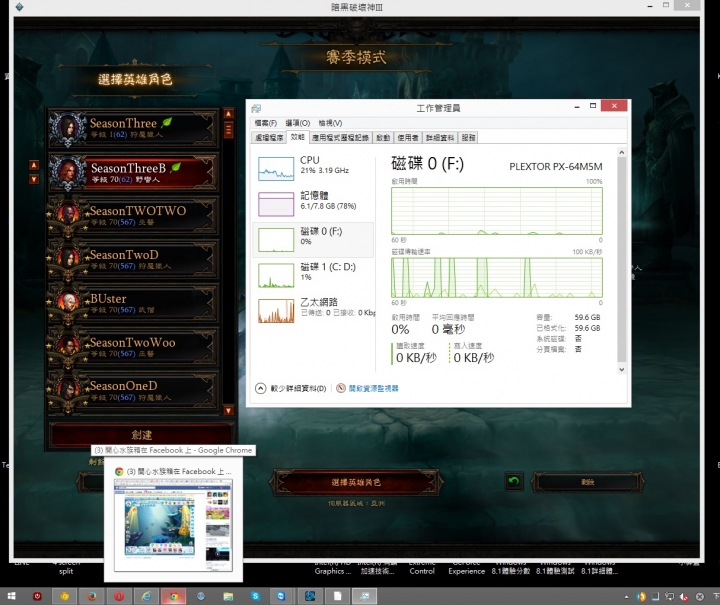Move the selected hero down with the orange arrow
Screen dimensions: 720x605
pos(34,179)
